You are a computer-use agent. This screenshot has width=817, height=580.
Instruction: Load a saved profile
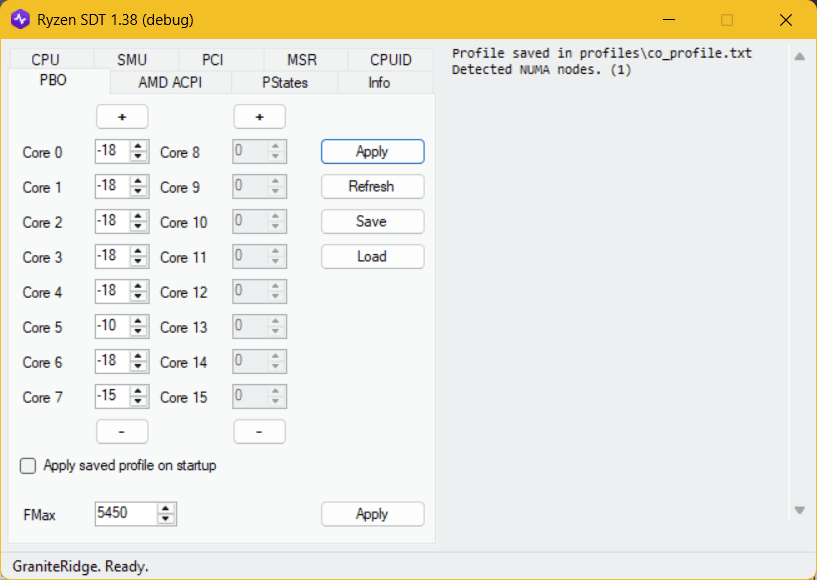coord(373,256)
